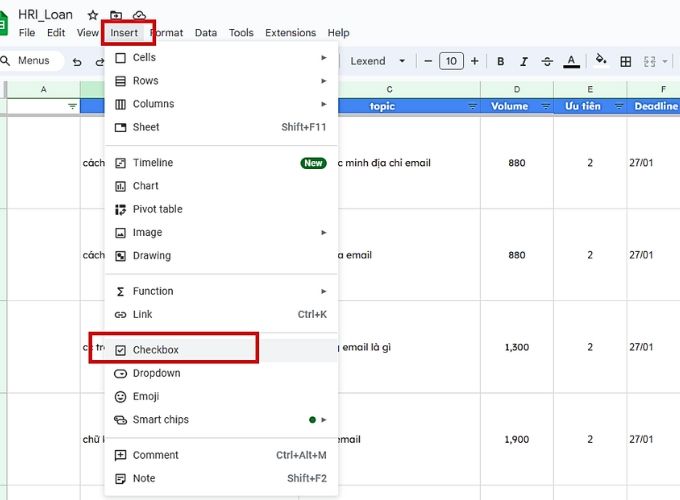Expand the Smart chips submenu
The width and height of the screenshot is (680, 500).
(x=221, y=420)
